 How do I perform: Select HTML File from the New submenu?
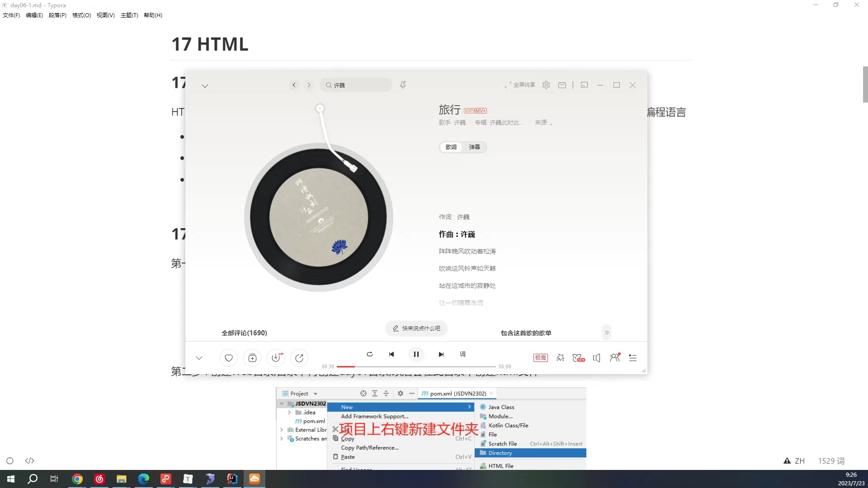pyautogui.click(x=502, y=466)
